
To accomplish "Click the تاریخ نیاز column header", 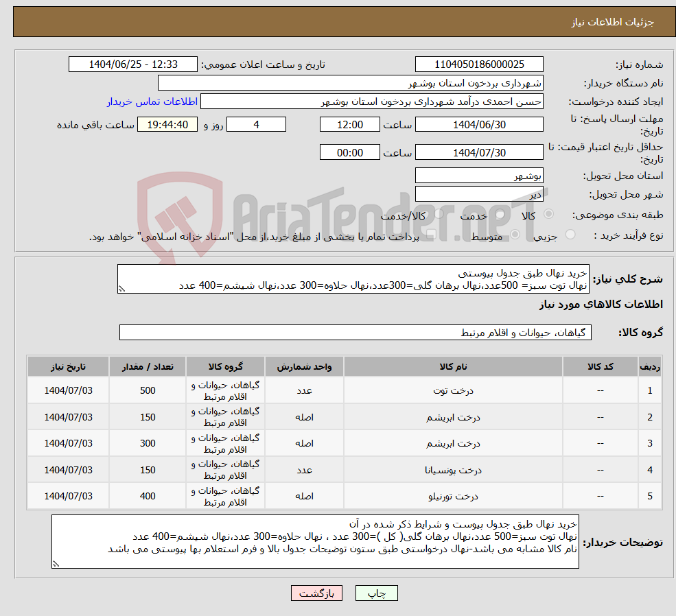I will [67, 366].
